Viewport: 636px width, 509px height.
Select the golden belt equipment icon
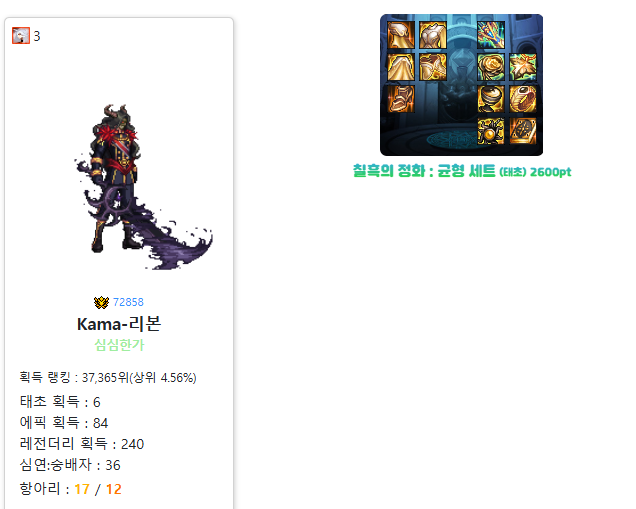433,67
